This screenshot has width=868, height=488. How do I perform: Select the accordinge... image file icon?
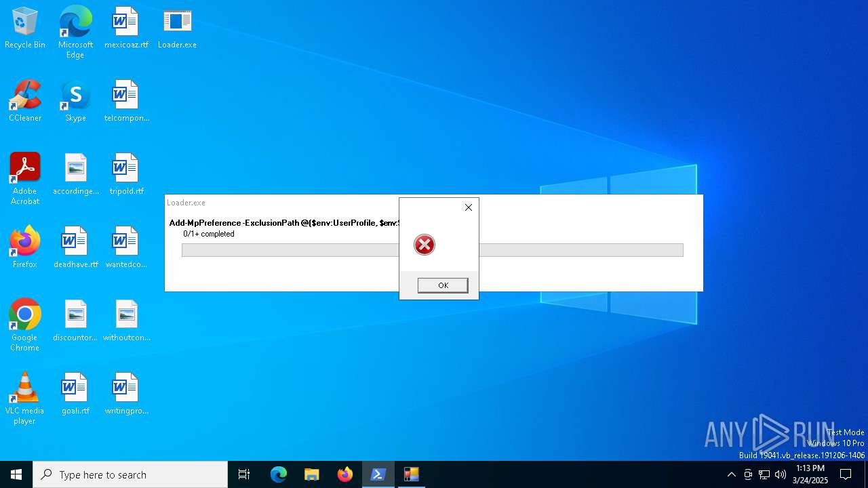[x=75, y=175]
